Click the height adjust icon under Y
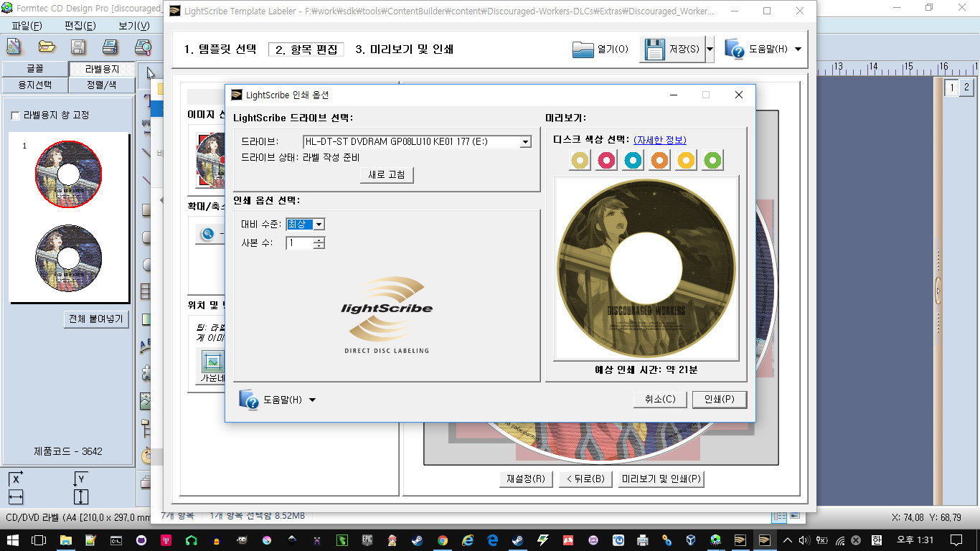980x551 pixels. 81,496
